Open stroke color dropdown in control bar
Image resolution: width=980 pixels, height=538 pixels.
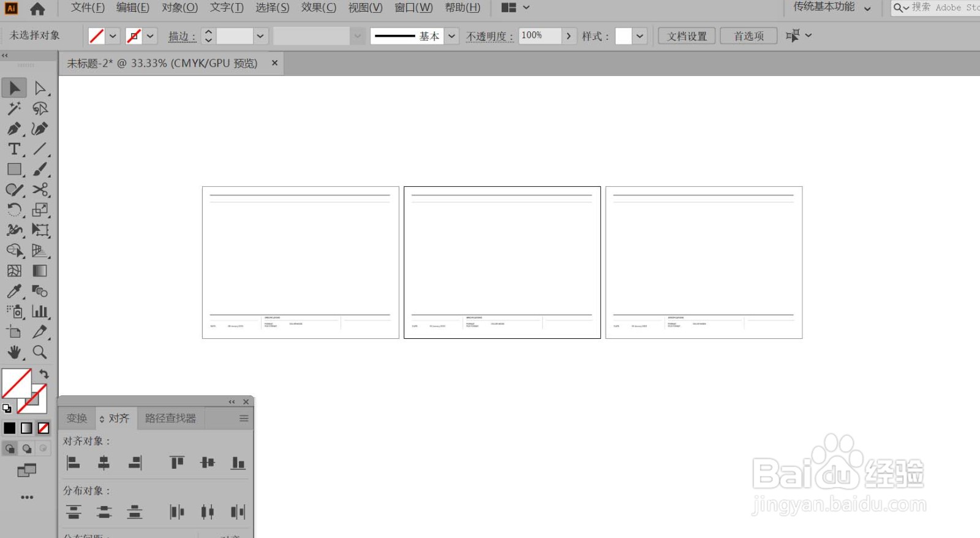click(150, 36)
